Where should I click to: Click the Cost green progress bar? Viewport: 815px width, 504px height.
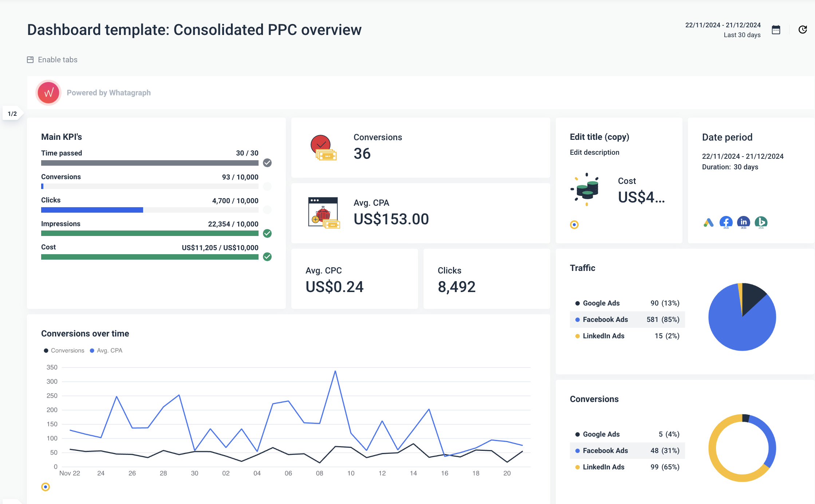[150, 257]
